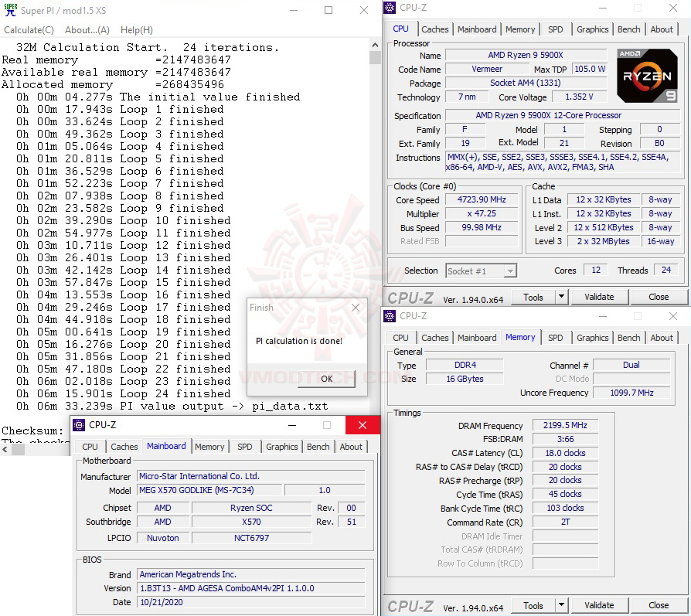Viewport: 691px width, 616px height.
Task: Select the CPU tab in top CPU-Z window
Action: click(x=400, y=29)
